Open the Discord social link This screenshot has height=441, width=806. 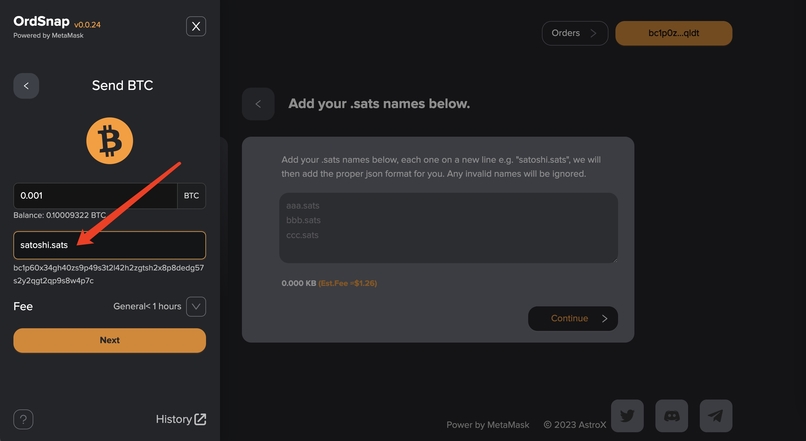(671, 416)
